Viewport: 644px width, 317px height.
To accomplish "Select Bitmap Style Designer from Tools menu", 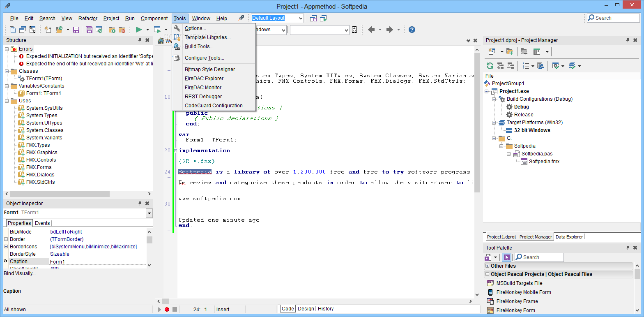I will click(209, 69).
